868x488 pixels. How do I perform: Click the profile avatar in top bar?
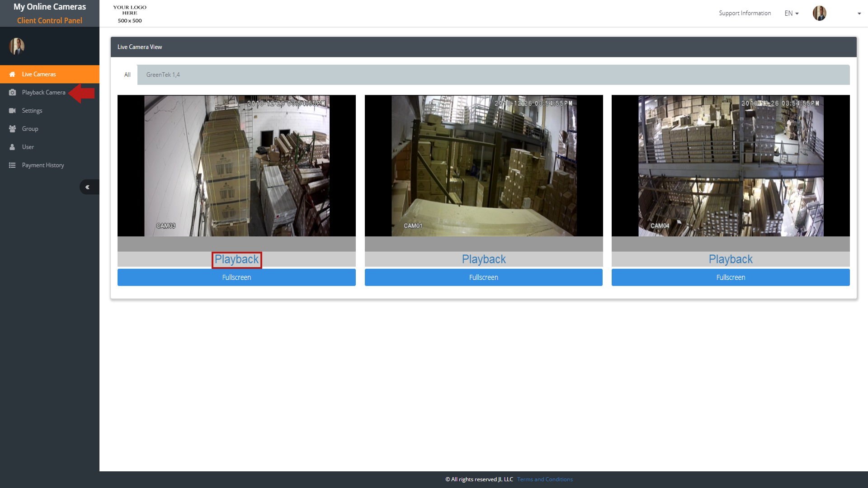click(819, 13)
